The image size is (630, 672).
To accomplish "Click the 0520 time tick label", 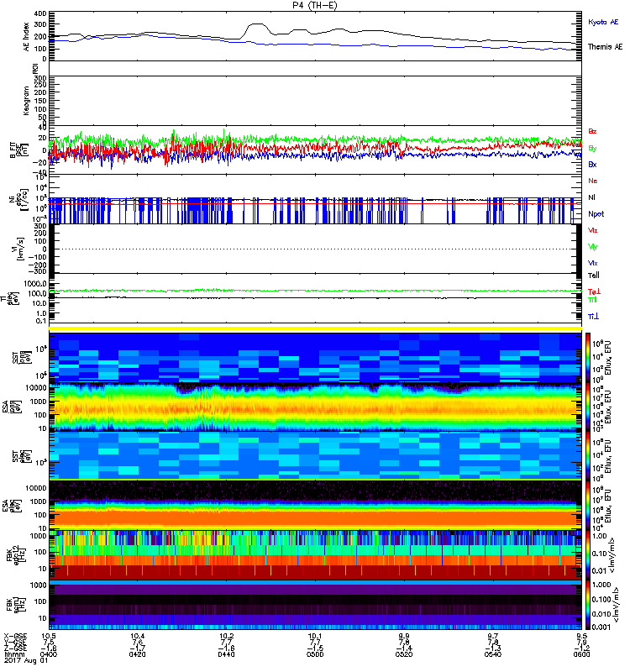I will tap(404, 654).
